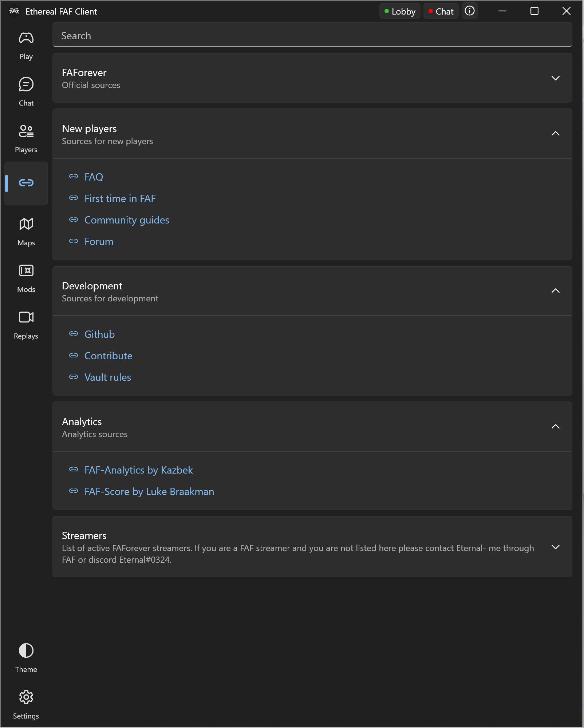Click the link icon beside Vault rules
The image size is (584, 728).
click(74, 377)
